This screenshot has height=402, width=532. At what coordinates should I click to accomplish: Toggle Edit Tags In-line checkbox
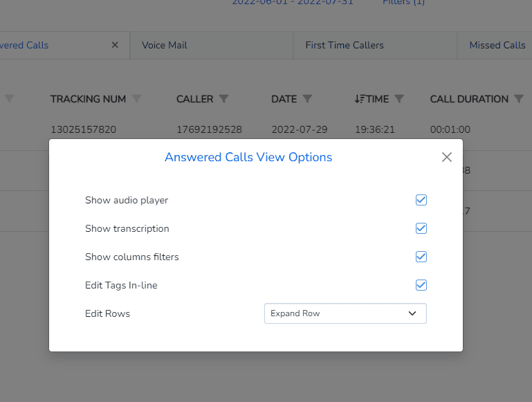pyautogui.click(x=421, y=285)
